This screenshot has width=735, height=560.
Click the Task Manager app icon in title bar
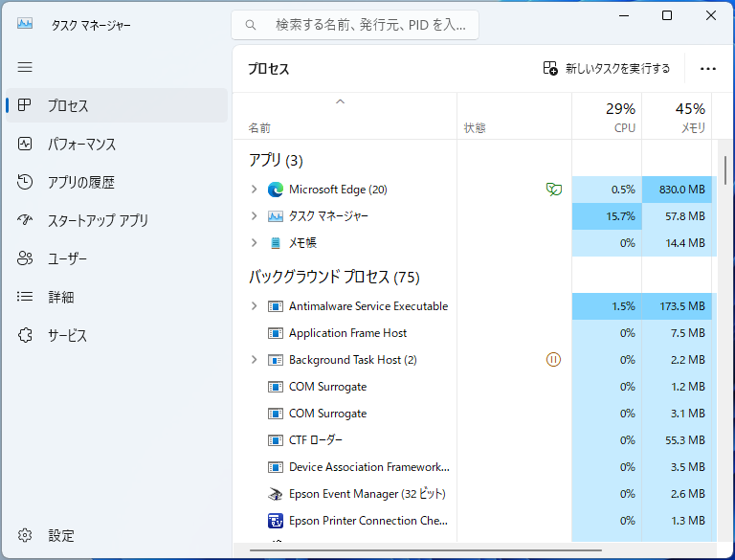[x=25, y=23]
